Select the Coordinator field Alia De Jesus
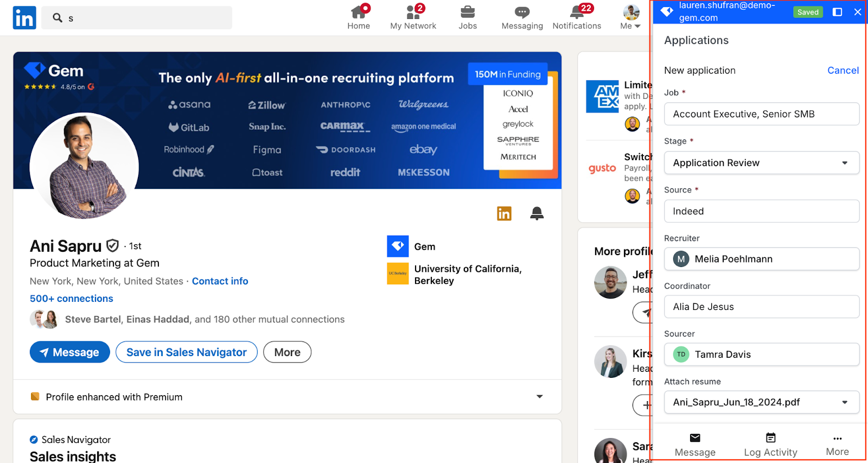The image size is (868, 463). click(762, 307)
